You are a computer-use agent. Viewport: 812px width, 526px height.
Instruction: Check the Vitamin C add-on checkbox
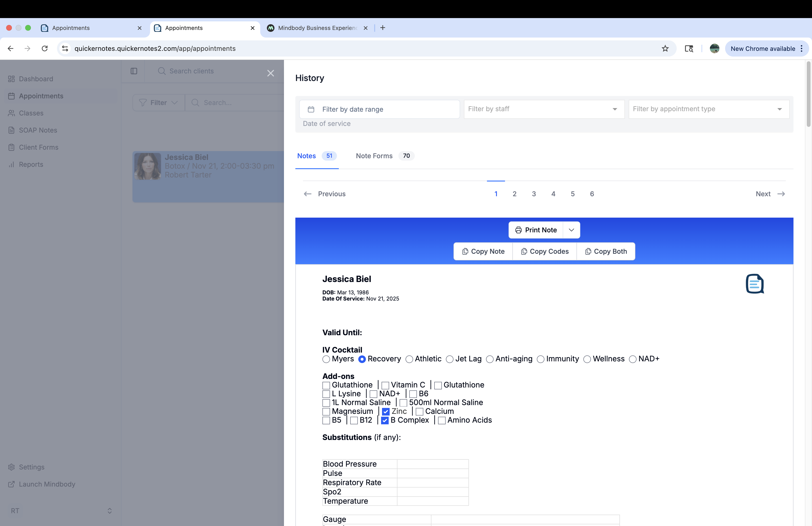pos(385,385)
